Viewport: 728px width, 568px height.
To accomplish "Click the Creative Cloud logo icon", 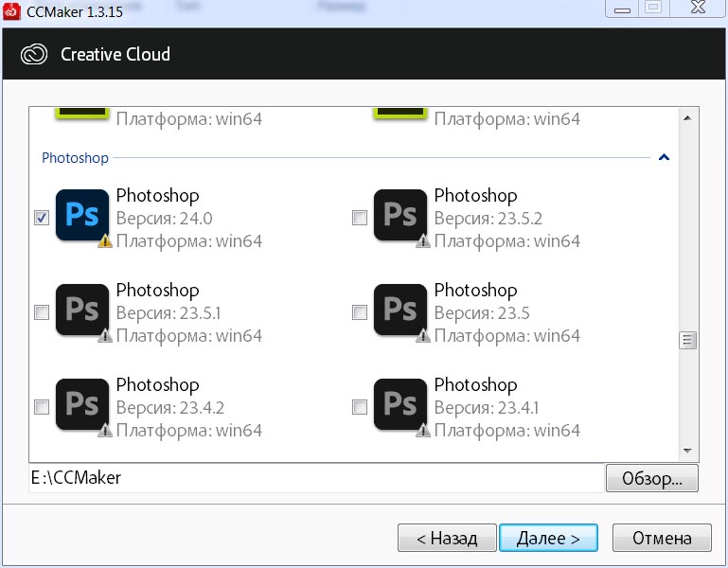I will click(x=34, y=54).
